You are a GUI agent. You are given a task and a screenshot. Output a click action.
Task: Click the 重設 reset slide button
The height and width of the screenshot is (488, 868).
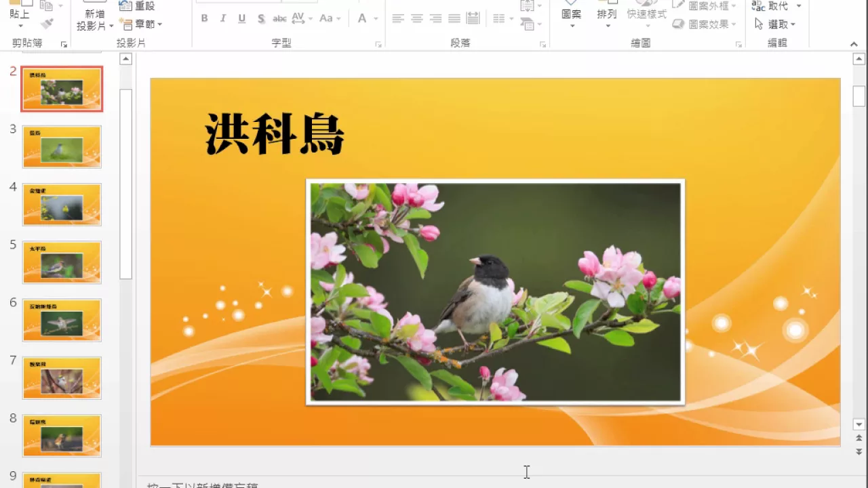click(137, 6)
